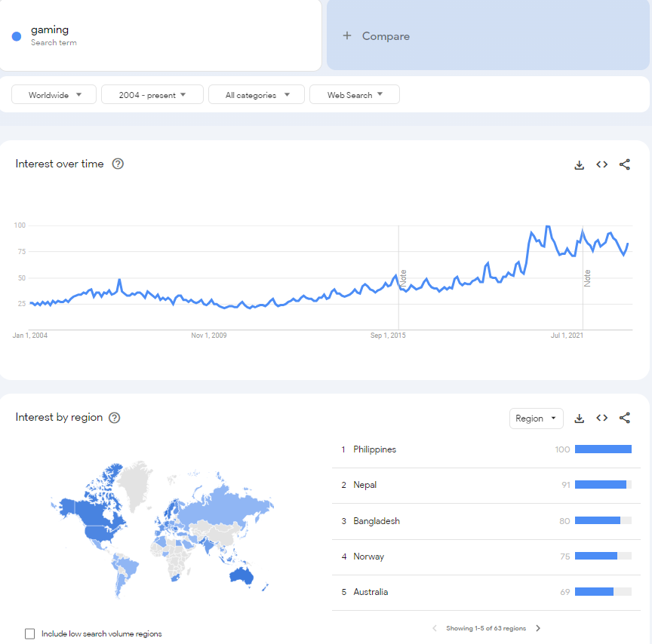Open embed code for Interest over time
This screenshot has width=652, height=644.
click(601, 164)
